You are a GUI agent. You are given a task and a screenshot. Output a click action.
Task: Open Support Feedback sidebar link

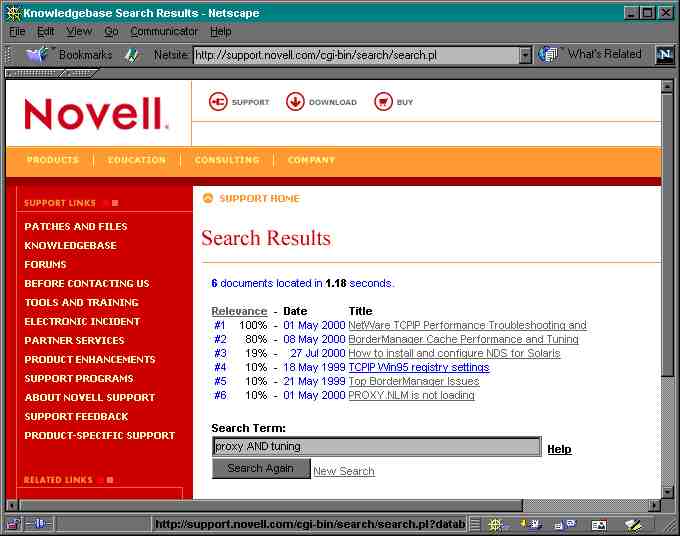[x=76, y=416]
